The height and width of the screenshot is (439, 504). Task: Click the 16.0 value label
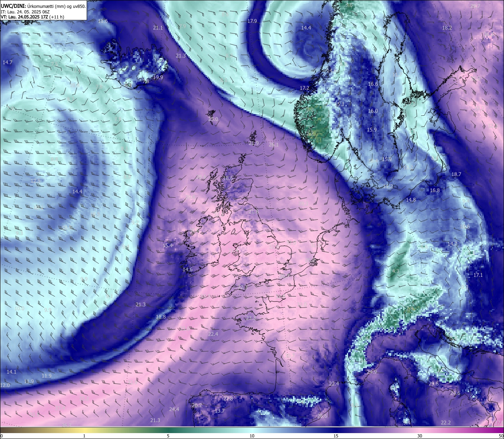tap(373, 111)
